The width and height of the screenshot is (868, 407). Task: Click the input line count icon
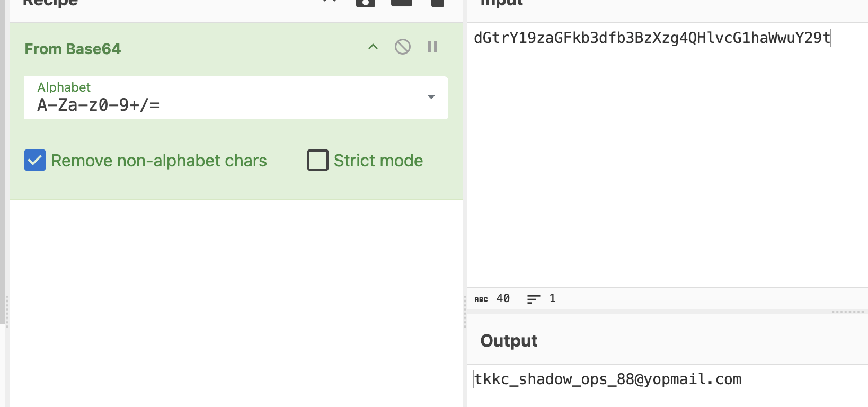click(x=534, y=299)
